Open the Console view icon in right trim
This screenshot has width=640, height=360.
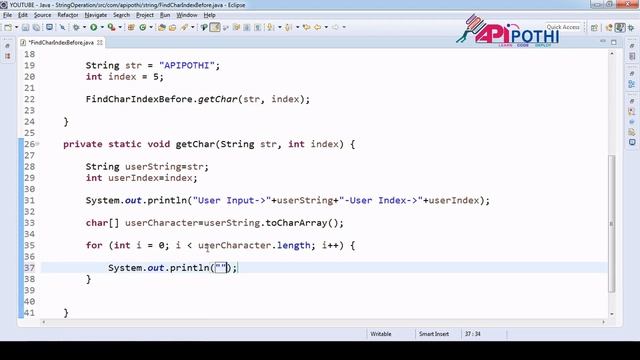click(x=632, y=142)
